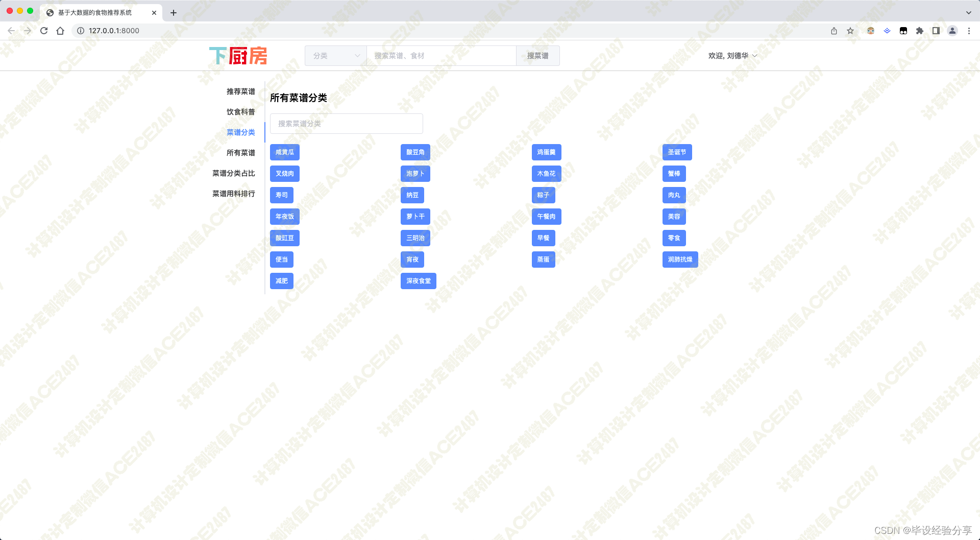Select the 便当 category tag
This screenshot has width=980, height=540.
coord(282,260)
